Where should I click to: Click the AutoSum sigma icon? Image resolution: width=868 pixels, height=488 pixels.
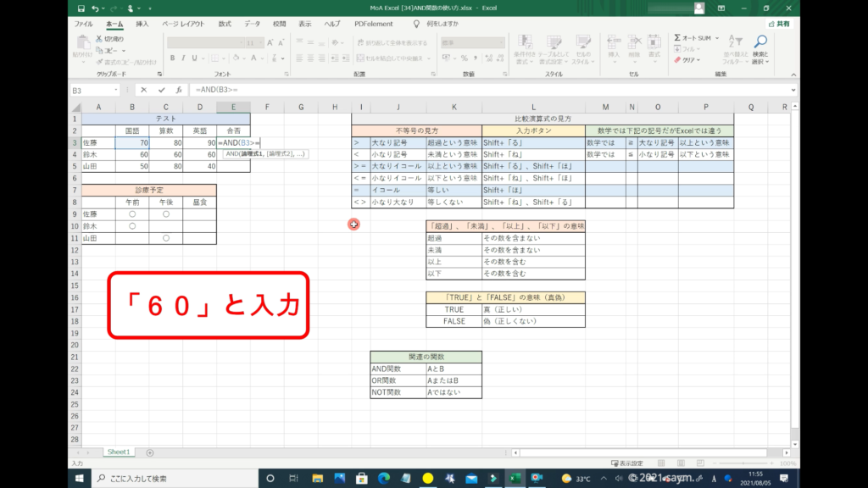[x=677, y=38]
